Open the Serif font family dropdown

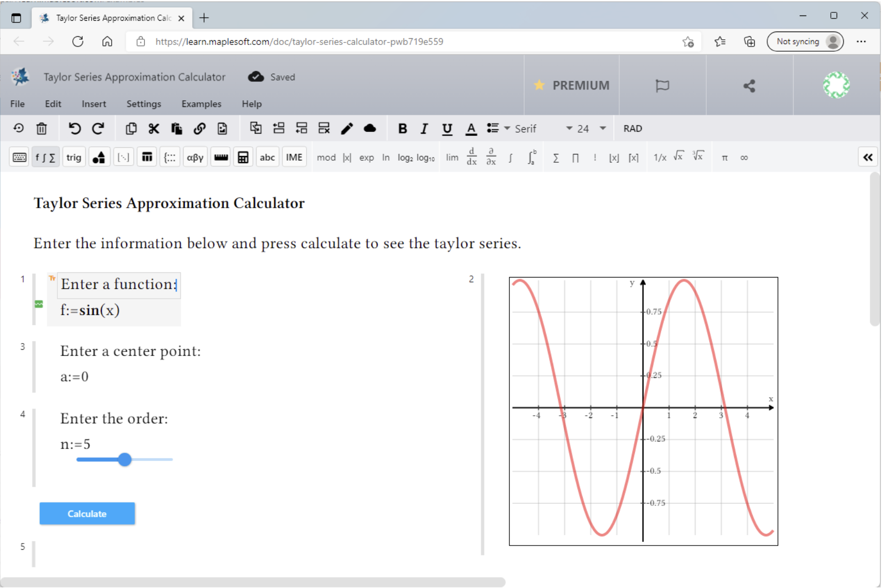(x=543, y=129)
